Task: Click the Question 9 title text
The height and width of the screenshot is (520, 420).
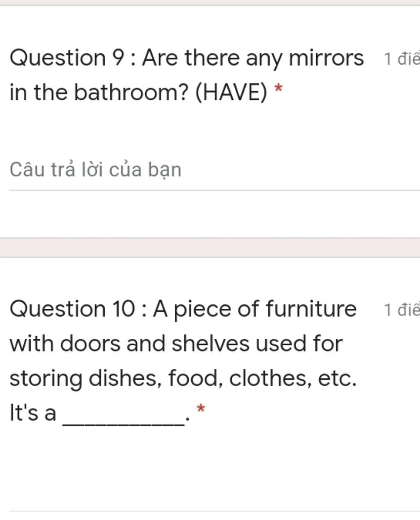Action: [x=187, y=75]
